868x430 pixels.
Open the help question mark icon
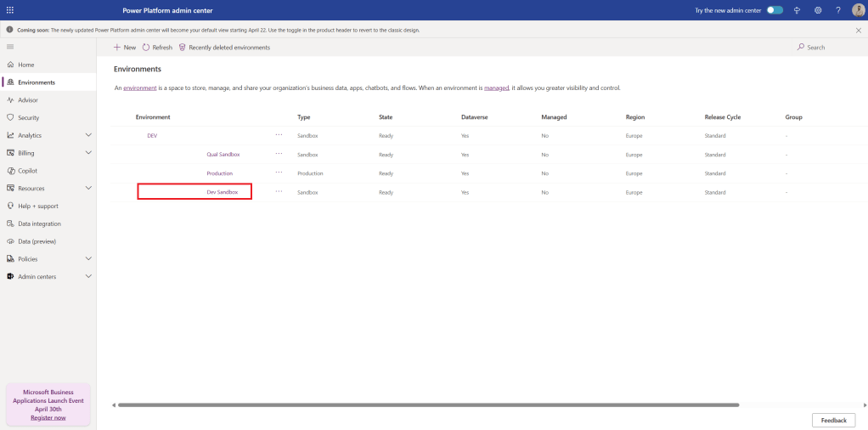pos(837,10)
